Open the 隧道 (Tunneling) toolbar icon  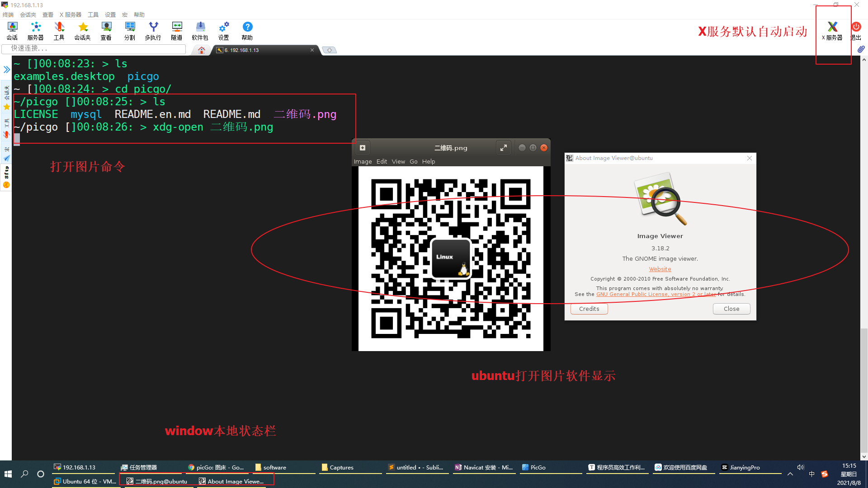tap(177, 31)
